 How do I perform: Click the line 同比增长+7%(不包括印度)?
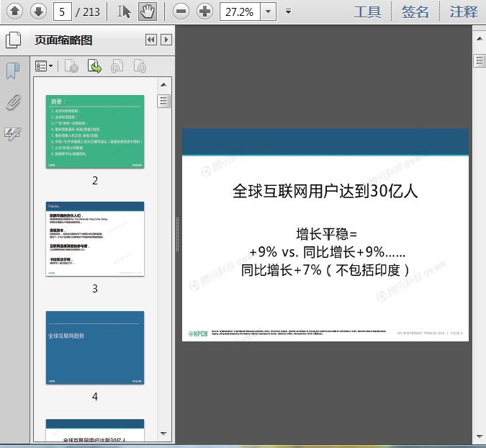(x=325, y=269)
